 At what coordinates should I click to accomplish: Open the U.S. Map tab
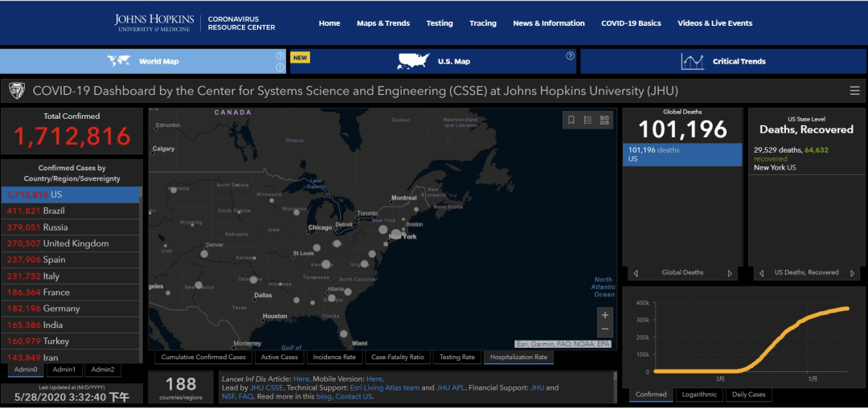click(x=433, y=61)
